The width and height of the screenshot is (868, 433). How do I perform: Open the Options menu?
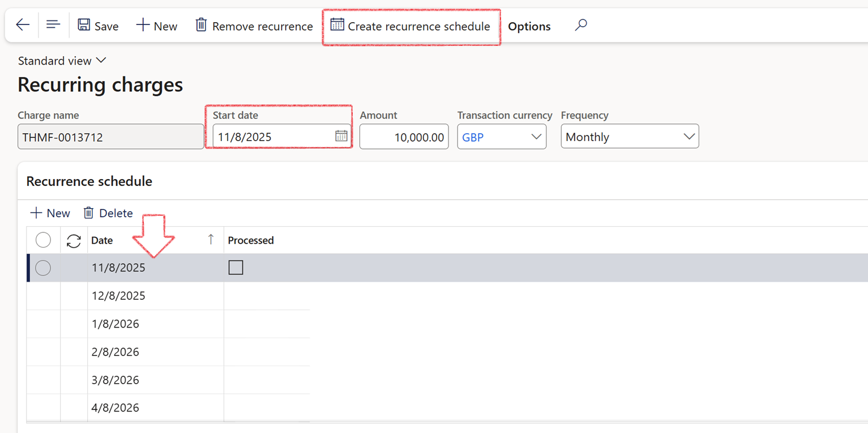pos(529,26)
